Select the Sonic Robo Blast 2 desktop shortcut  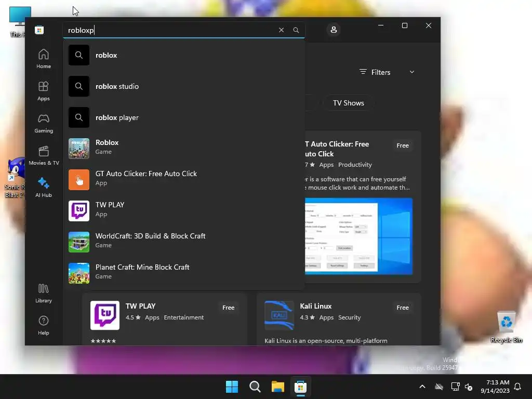pyautogui.click(x=14, y=178)
